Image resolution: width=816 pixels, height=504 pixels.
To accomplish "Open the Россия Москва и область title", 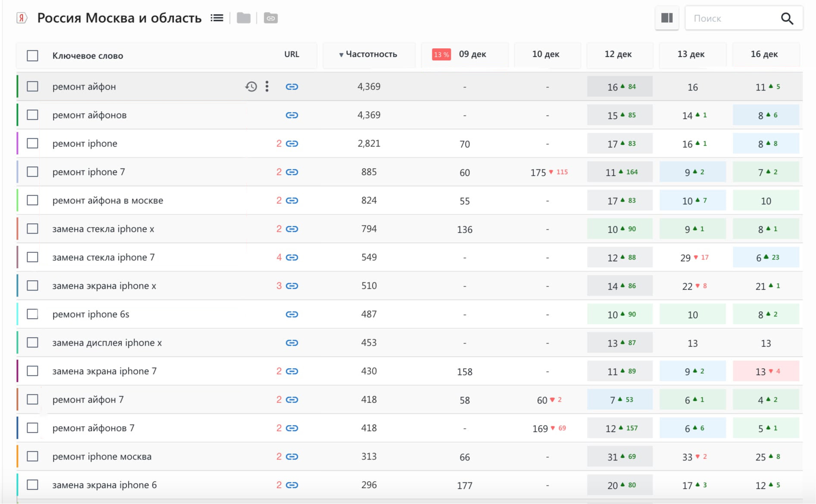I will 119,18.
